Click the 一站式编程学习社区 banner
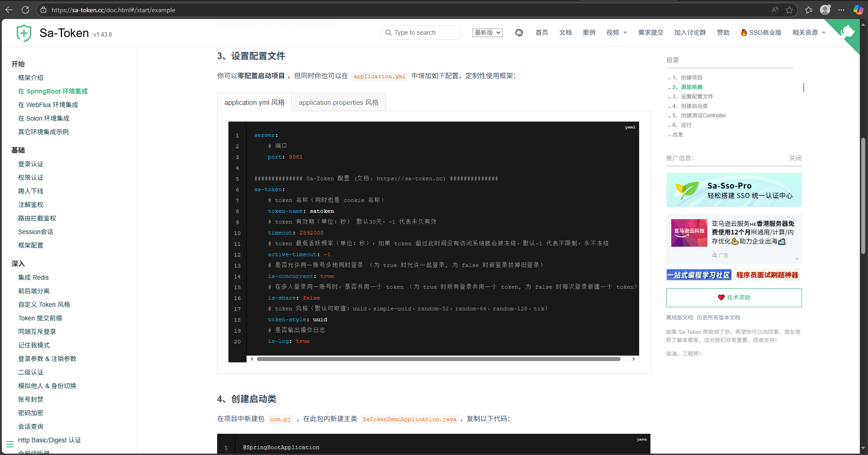Viewport: 868px width, 455px height. click(699, 275)
